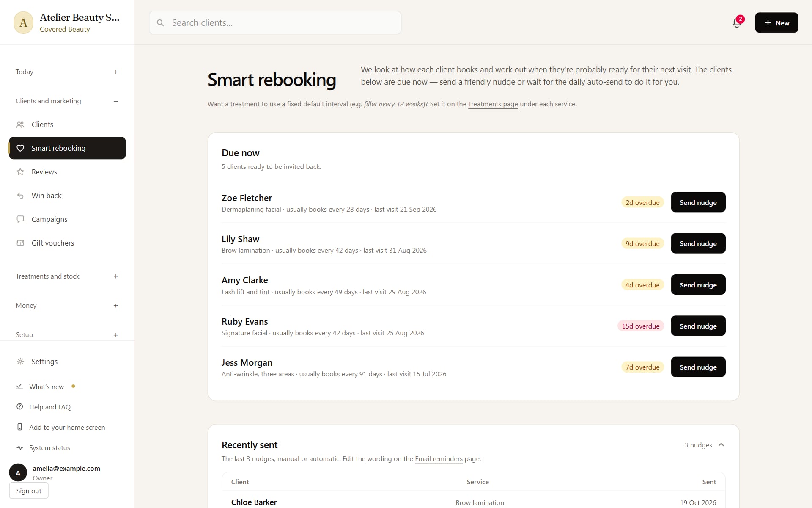Follow the Email reminders link

point(439,459)
